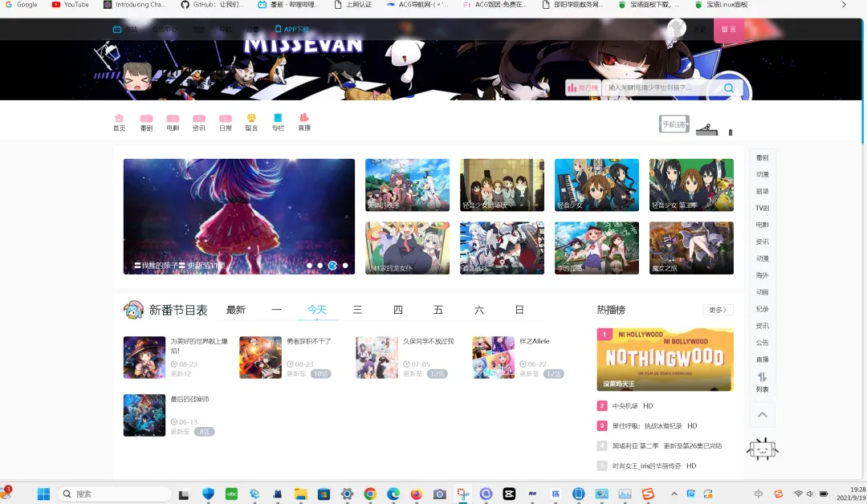This screenshot has width=867, height=504.
Task: Click the browser page vertical scrollbar
Action: point(863,80)
